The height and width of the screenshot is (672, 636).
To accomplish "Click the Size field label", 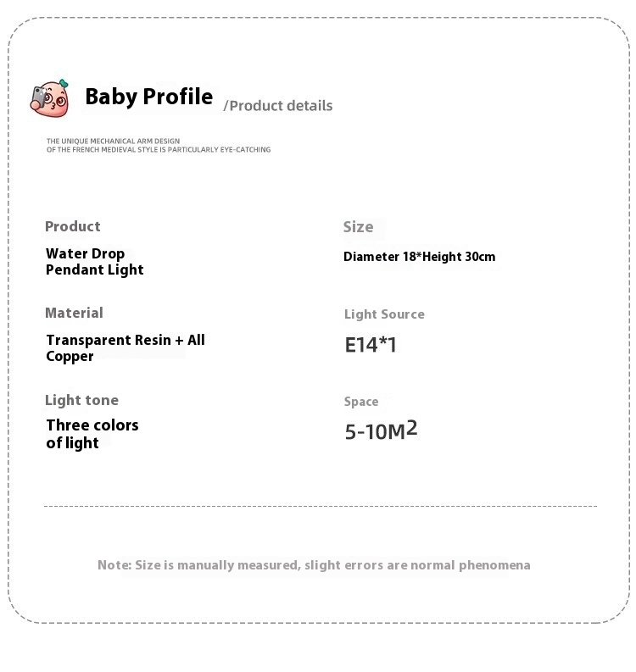I will tap(358, 227).
